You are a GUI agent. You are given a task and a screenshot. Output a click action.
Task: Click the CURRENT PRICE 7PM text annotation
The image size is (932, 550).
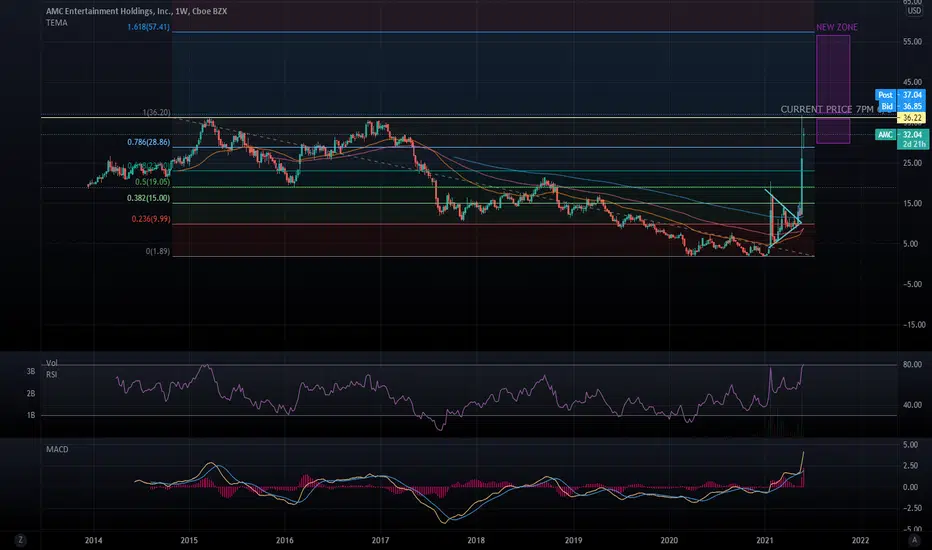pyautogui.click(x=827, y=109)
